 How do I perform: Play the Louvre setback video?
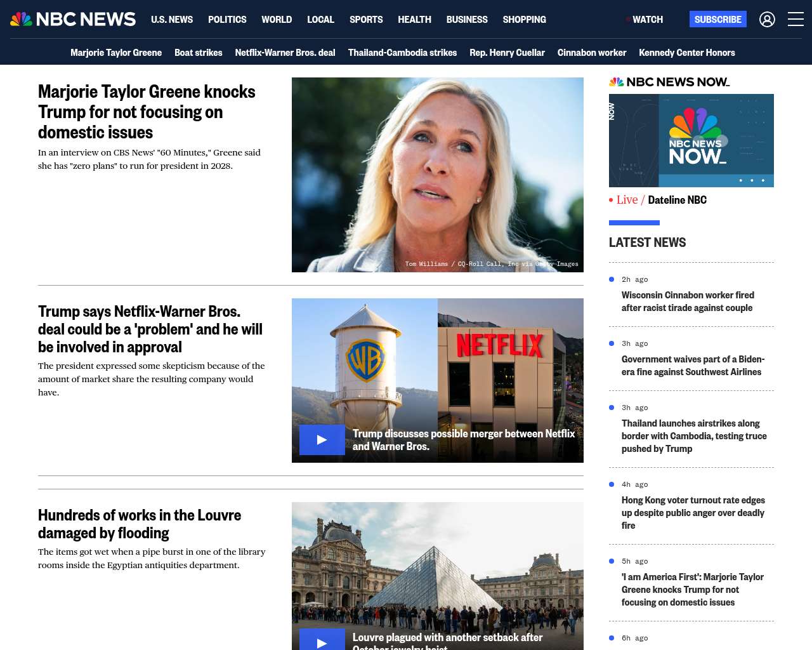(x=322, y=641)
